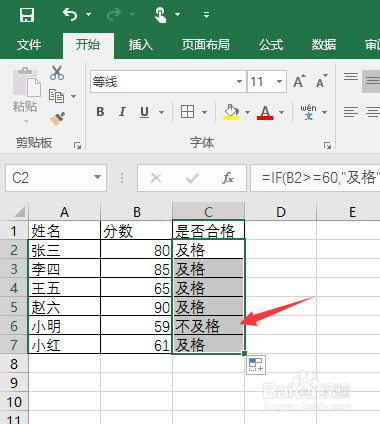Image resolution: width=380 pixels, height=424 pixels.
Task: Click the align text left icon
Action: [351, 112]
